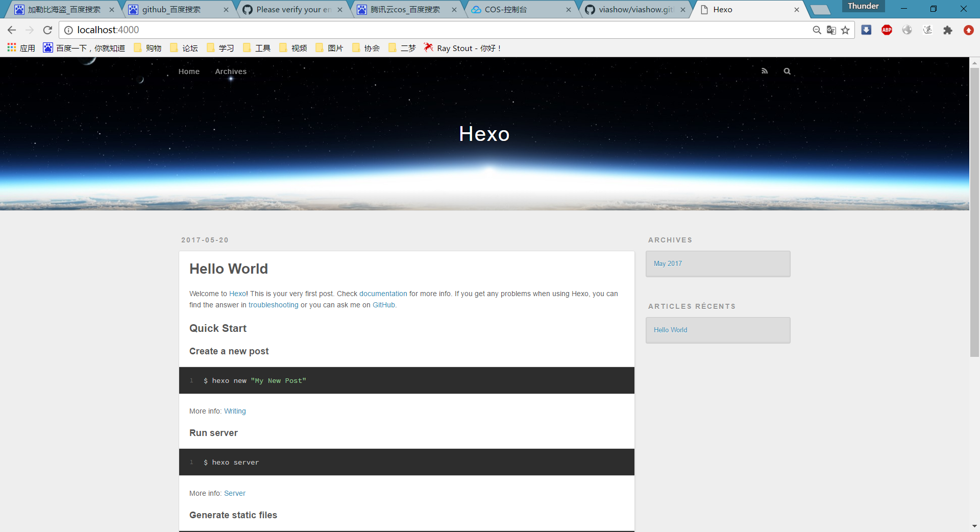Click the browser forward arrow
Screen dimensions: 980x532
(30, 30)
